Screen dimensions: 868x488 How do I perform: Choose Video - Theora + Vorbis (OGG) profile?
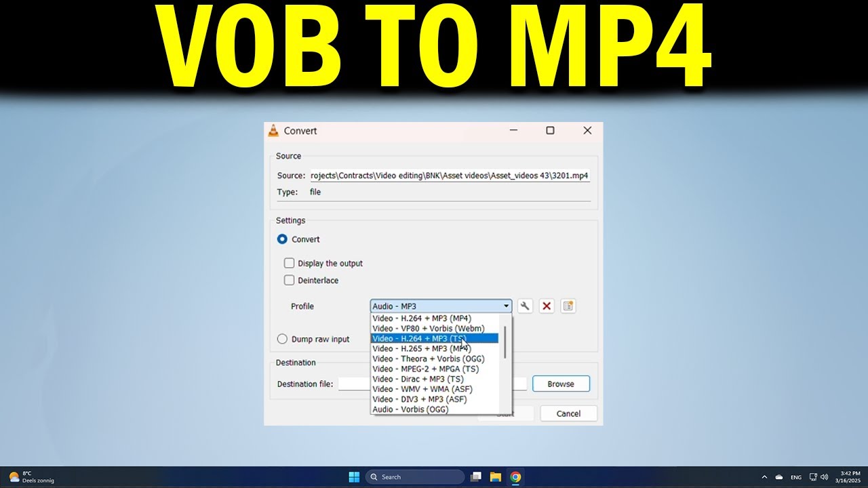point(435,359)
